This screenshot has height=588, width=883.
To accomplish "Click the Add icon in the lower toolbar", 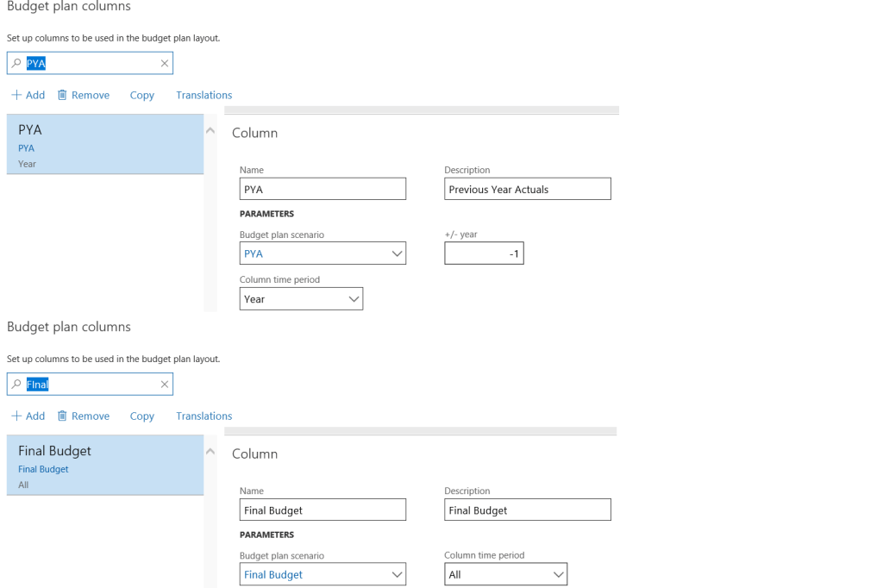I will click(16, 416).
